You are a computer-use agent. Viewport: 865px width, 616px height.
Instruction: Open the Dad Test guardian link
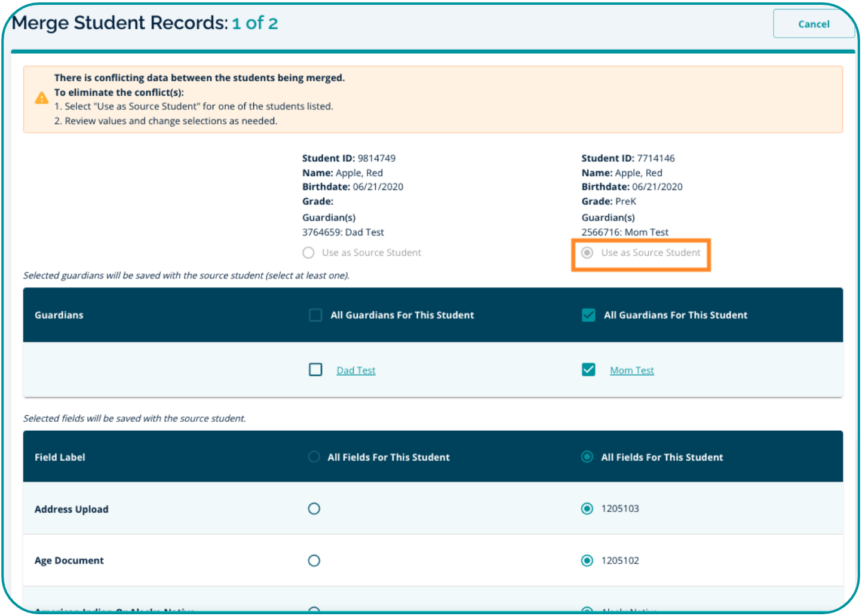pyautogui.click(x=355, y=370)
